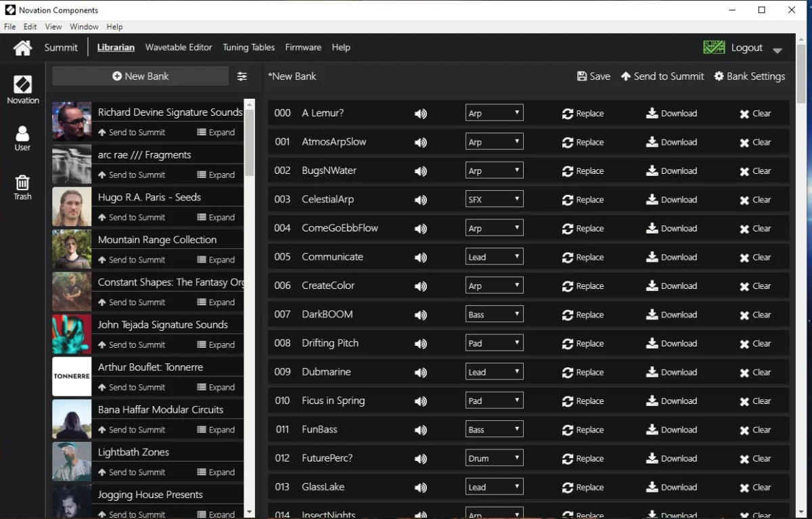Screen dimensions: 812x519
Task: Click the Novation account logo icon
Action: [714, 47]
